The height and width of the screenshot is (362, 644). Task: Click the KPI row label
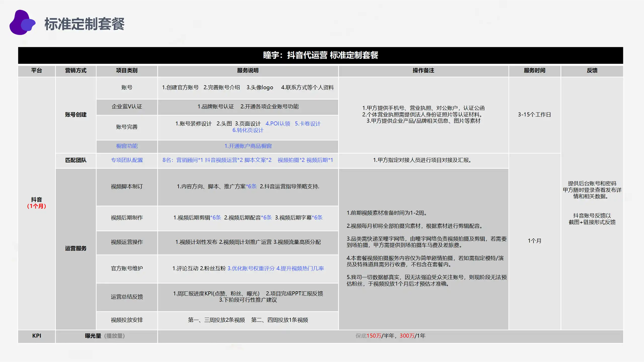tap(36, 336)
